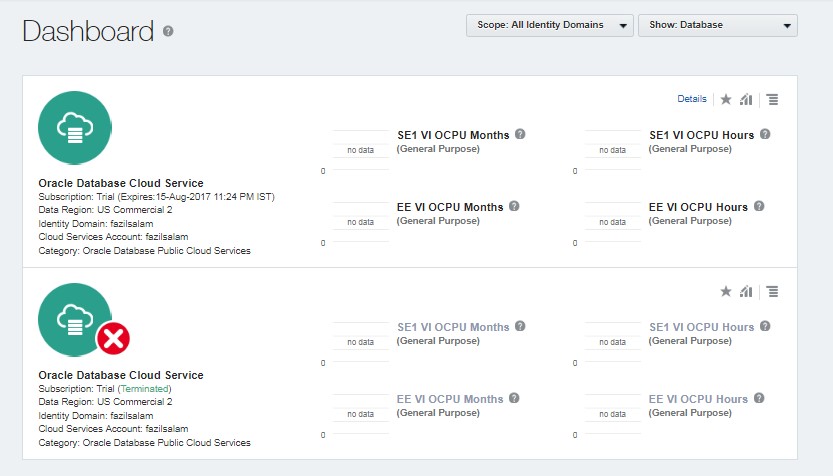Screen dimensions: 833x476
Task: Click help icon beside terminated SE1 VI OCPU Months
Action: tap(520, 327)
